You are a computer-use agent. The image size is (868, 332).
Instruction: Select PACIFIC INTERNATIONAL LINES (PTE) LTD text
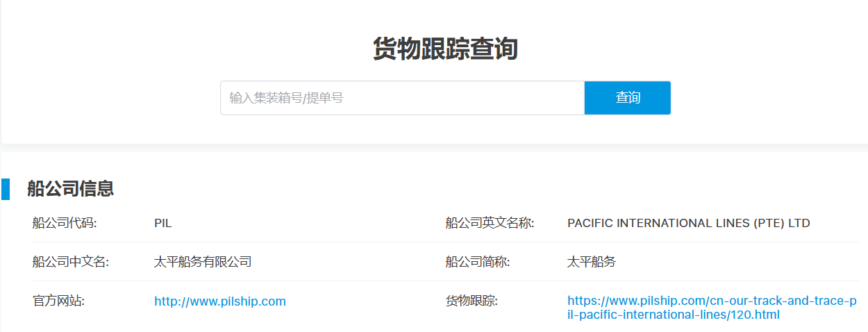pyautogui.click(x=688, y=223)
